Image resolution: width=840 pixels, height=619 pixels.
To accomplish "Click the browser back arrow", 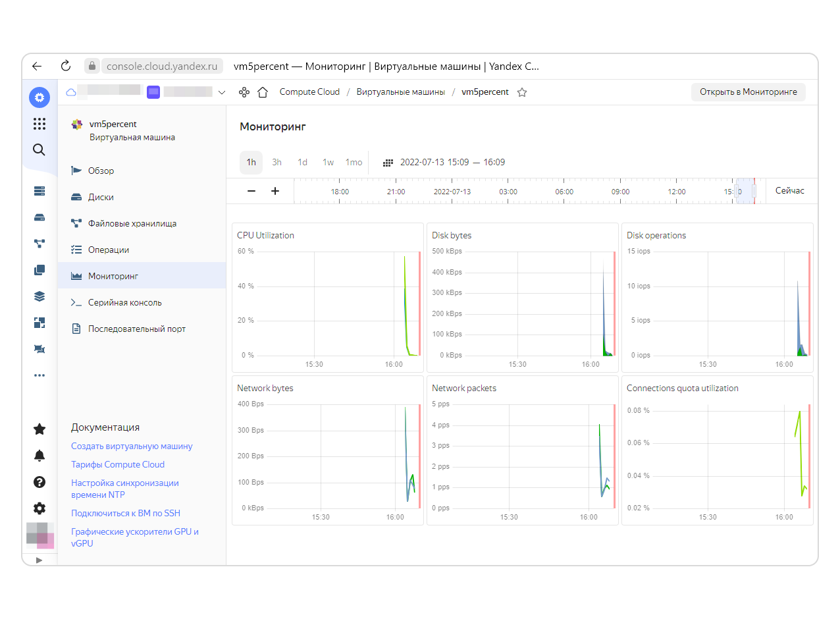I will tap(37, 66).
